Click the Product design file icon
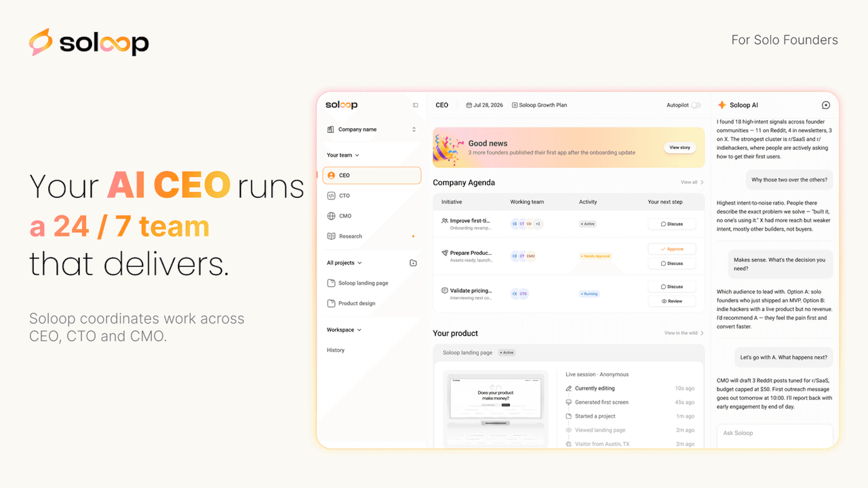The width and height of the screenshot is (868, 488). tap(331, 304)
